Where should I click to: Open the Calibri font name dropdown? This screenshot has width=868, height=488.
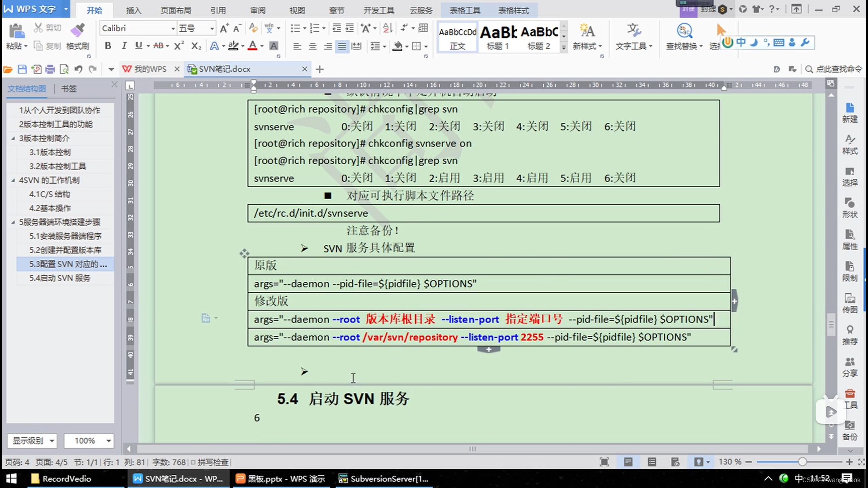point(173,28)
